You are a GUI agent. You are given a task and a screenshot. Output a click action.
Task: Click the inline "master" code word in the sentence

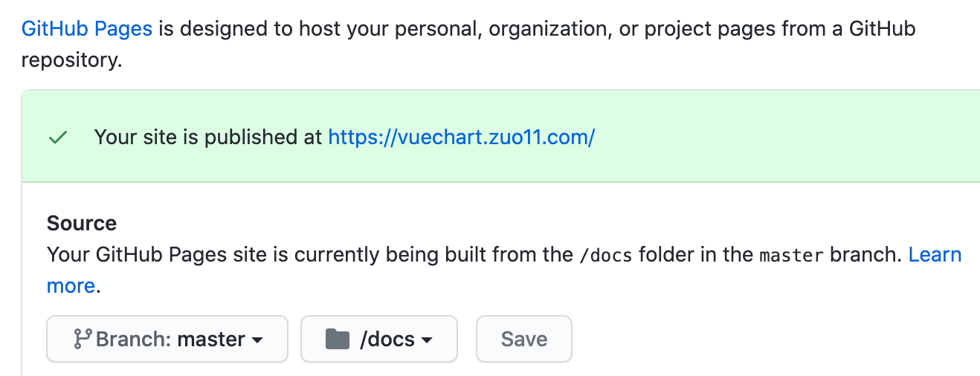790,256
